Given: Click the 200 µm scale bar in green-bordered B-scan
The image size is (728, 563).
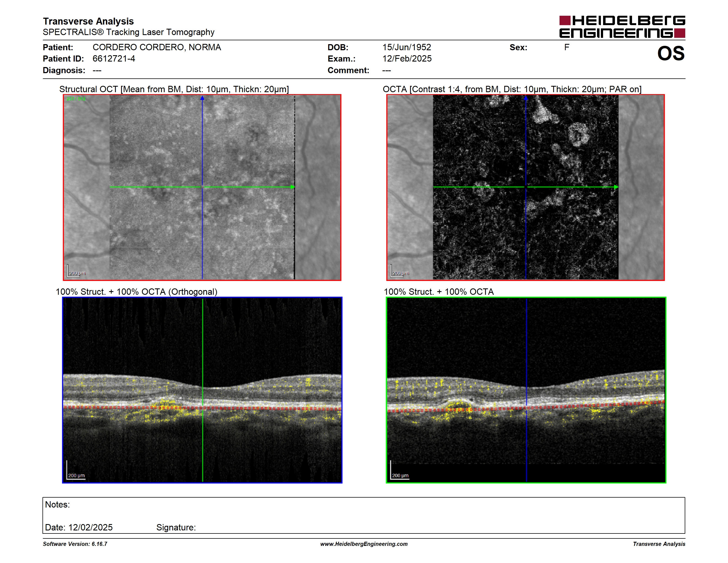Looking at the screenshot, I should pyautogui.click(x=399, y=470).
